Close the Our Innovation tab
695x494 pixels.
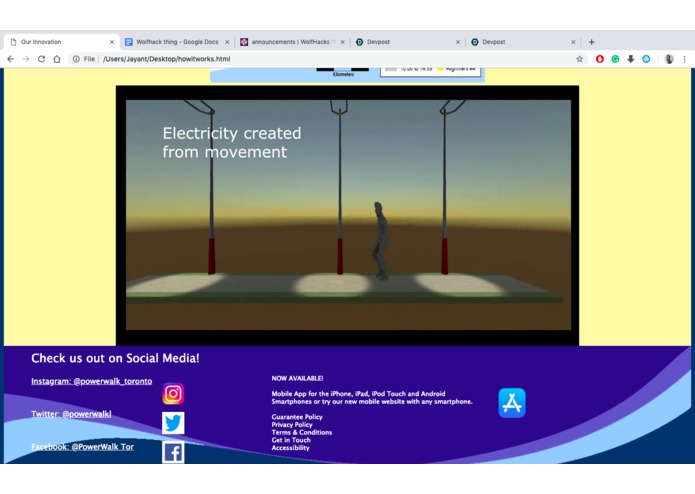pos(112,42)
